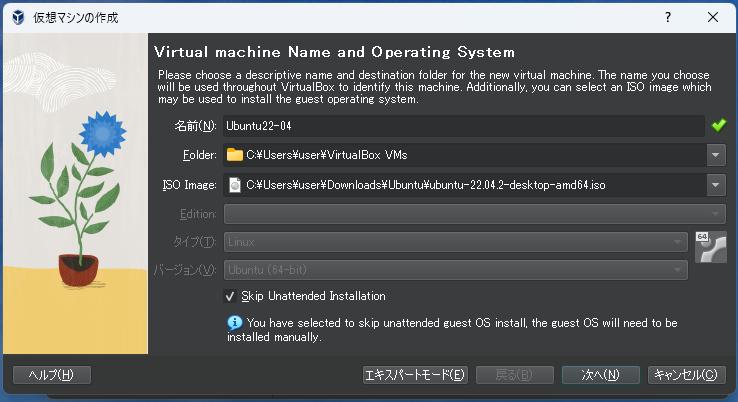Click the ISO disc file icon

(x=234, y=185)
